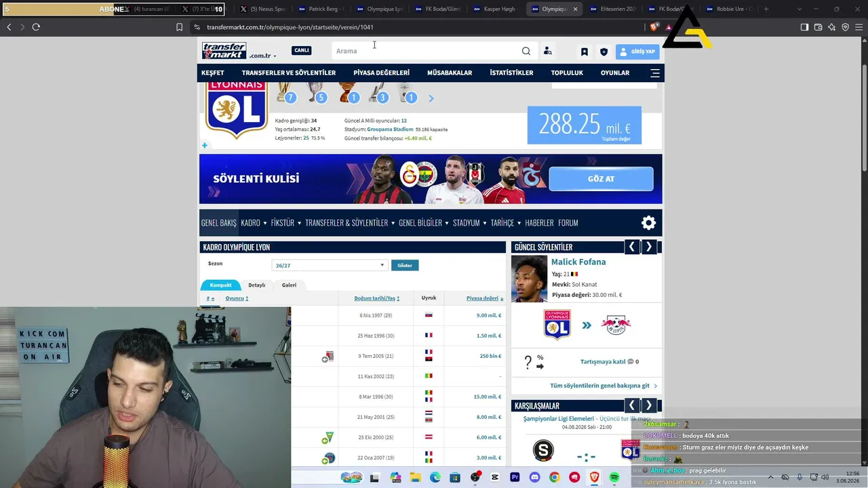
Task: Open HABERLER in club menu
Action: click(x=539, y=222)
